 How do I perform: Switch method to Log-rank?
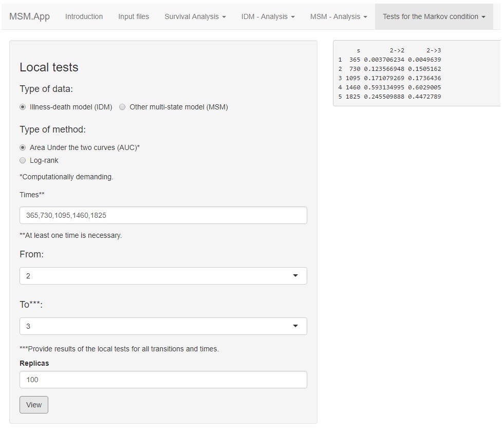pos(23,160)
